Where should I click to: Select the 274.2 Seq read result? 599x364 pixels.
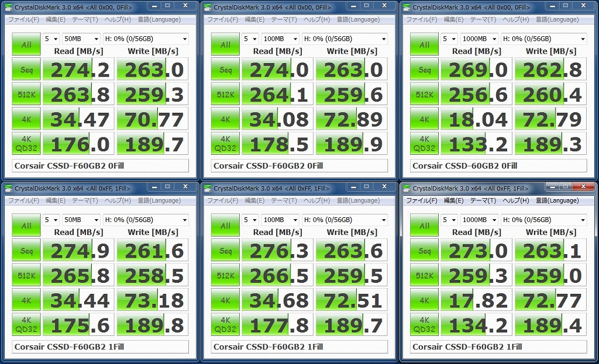[x=78, y=70]
